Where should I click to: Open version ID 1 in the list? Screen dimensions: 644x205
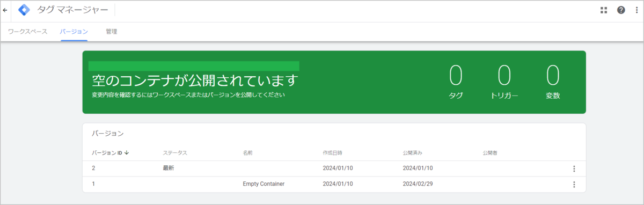[x=93, y=184]
